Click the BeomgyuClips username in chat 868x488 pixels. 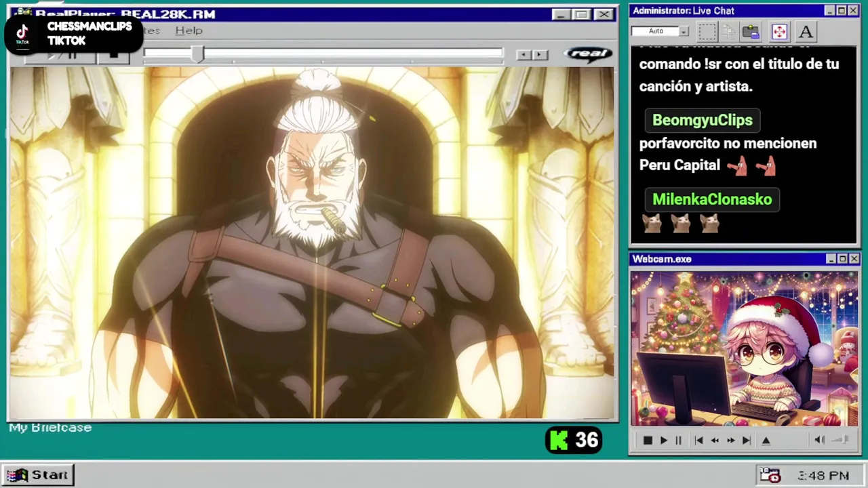702,120
